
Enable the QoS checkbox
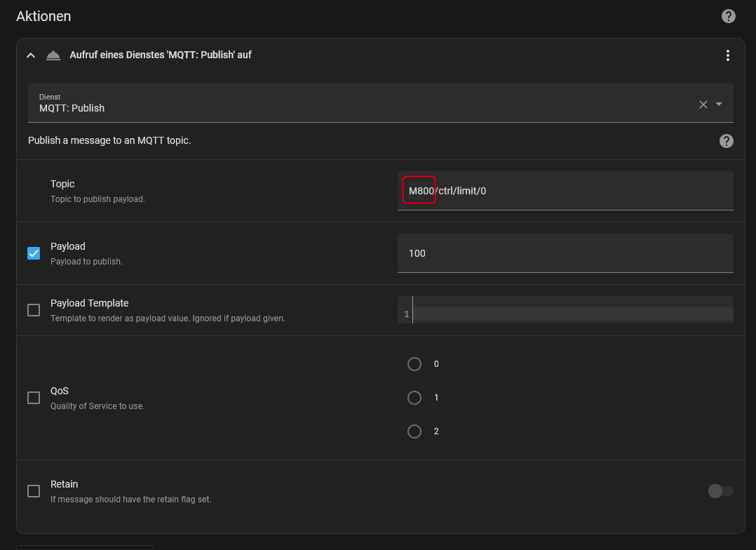click(x=33, y=397)
